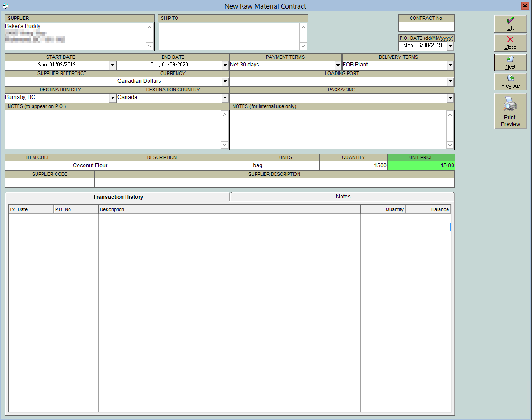Image resolution: width=532 pixels, height=420 pixels.
Task: Go to the Next record
Action: pos(510,62)
